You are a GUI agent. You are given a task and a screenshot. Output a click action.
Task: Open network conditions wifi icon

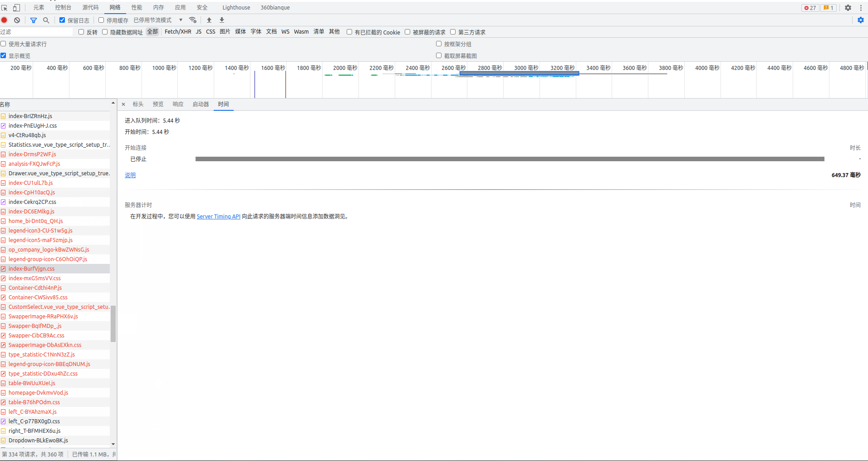point(193,20)
